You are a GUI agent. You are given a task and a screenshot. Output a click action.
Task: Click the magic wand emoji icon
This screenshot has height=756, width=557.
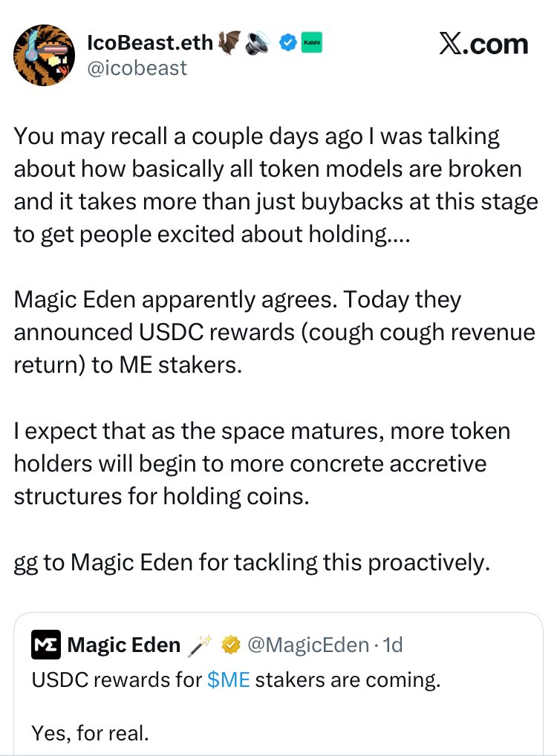(200, 645)
